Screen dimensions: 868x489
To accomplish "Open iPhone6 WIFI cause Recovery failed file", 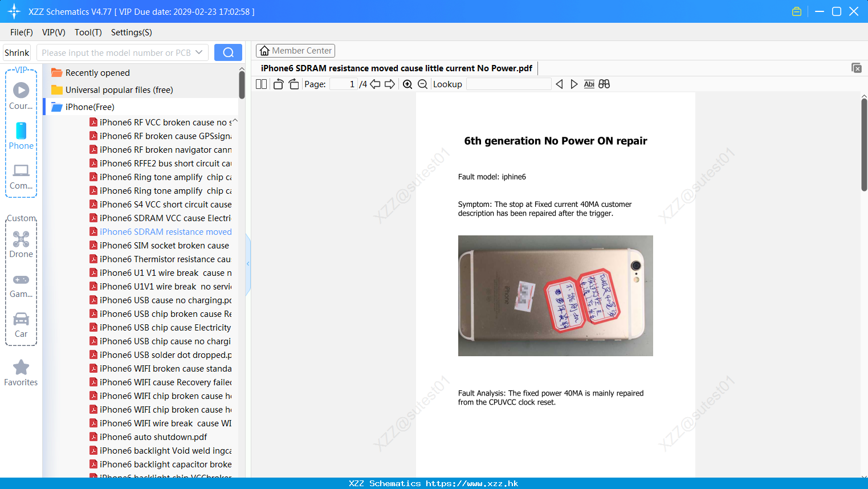I will tap(161, 382).
